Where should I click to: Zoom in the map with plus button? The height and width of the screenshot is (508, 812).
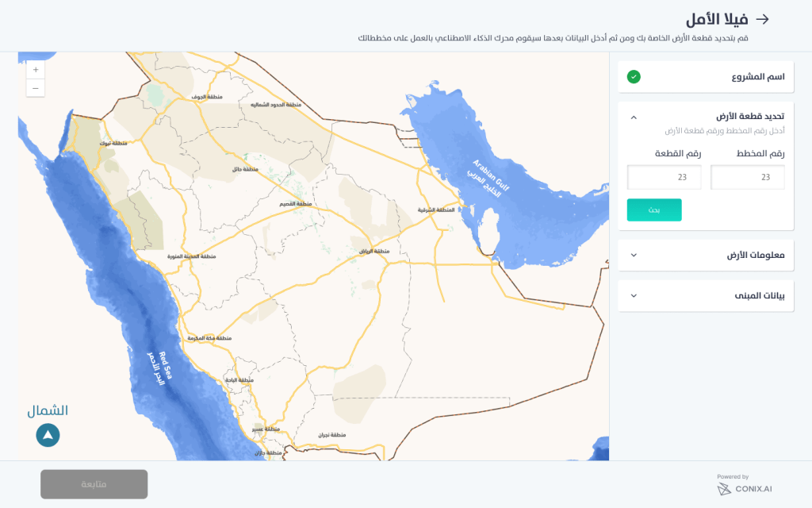(36, 70)
